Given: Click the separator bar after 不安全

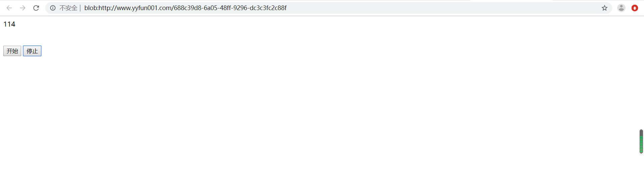Looking at the screenshot, I should pyautogui.click(x=80, y=8).
